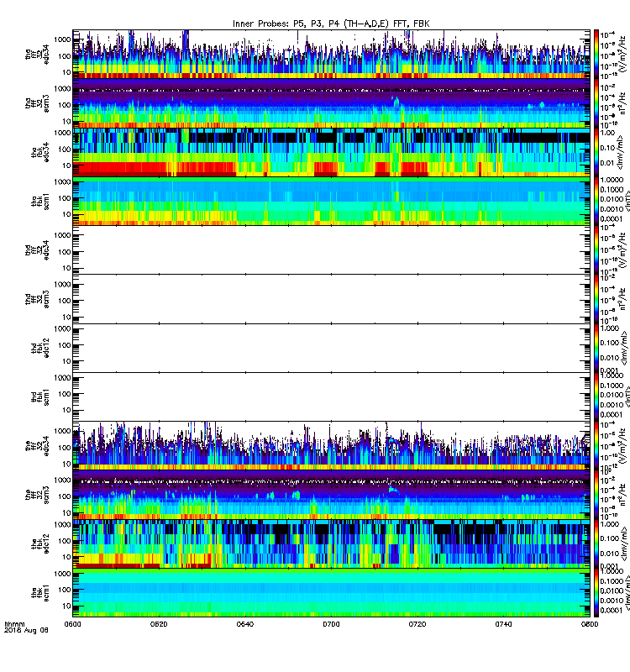The height and width of the screenshot is (672, 630).
Task: Click the color bar beside tha fbk scm1
Action: [x=596, y=201]
